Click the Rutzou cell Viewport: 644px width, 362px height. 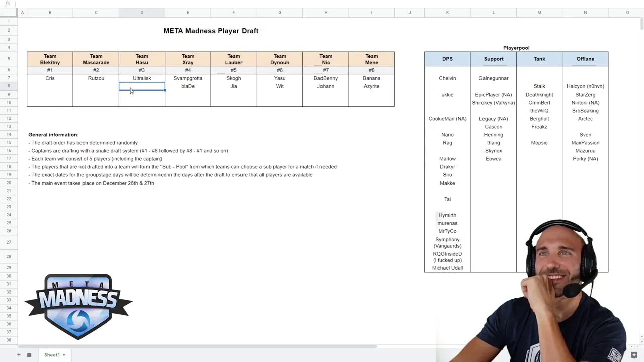pos(96,78)
